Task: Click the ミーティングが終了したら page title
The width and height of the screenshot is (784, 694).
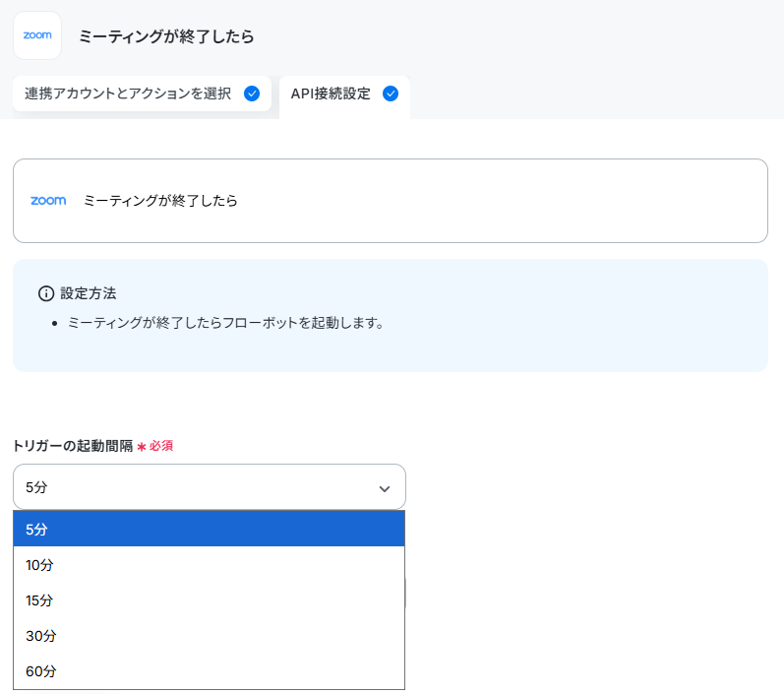Action: coord(166,36)
